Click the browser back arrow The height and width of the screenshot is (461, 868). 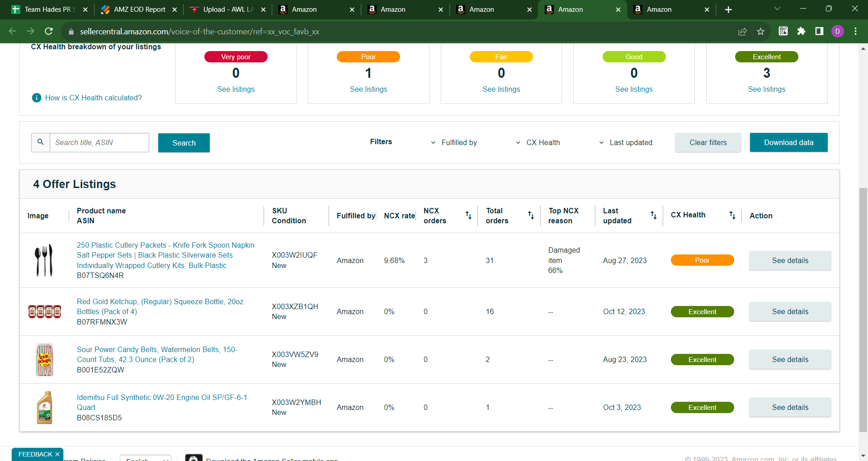click(x=13, y=31)
